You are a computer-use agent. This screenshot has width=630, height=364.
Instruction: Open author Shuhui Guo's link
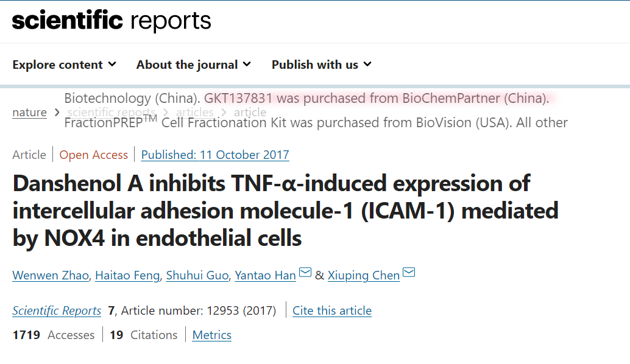(x=197, y=275)
